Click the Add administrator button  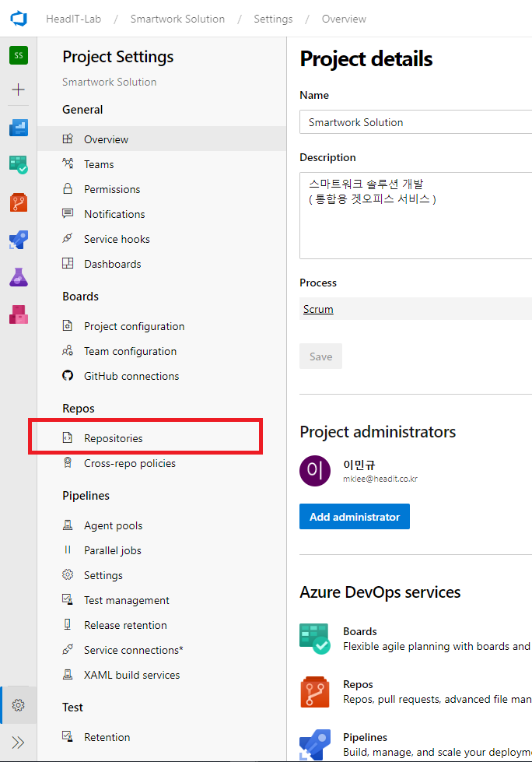[355, 517]
